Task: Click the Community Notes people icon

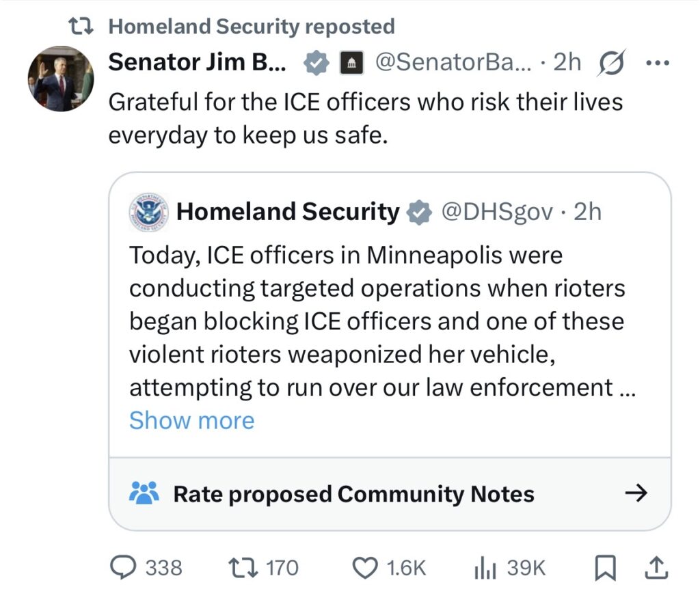Action: click(144, 493)
